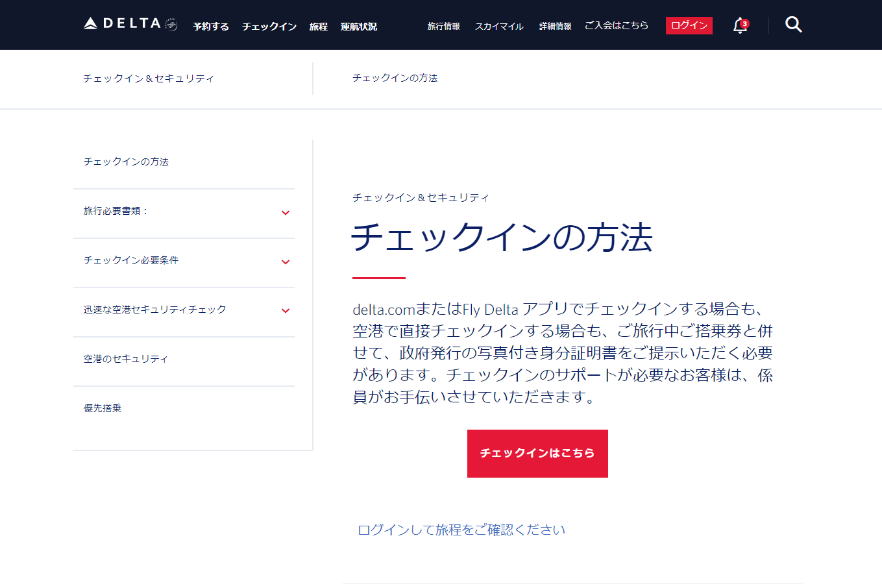Open the notifications bell icon

point(741,25)
